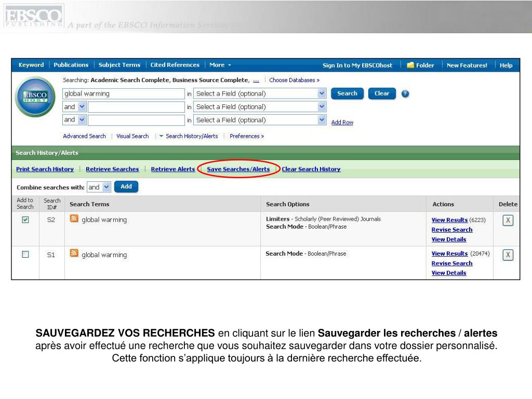View Results for search S1
The height and width of the screenshot is (399, 532).
[x=449, y=254]
